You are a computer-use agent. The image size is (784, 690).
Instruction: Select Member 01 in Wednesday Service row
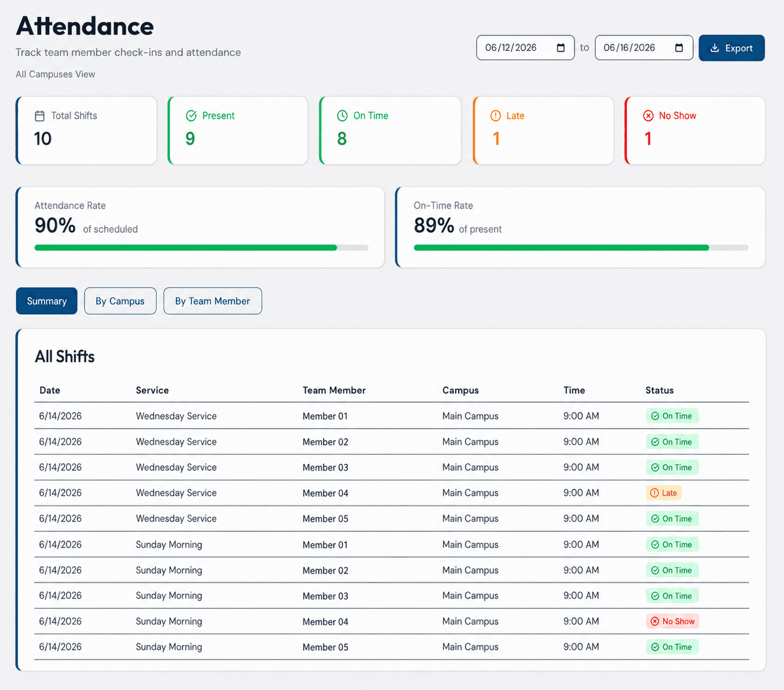pos(325,416)
